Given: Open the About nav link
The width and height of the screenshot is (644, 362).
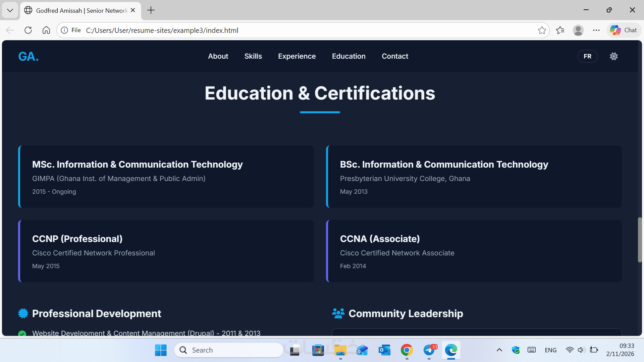Looking at the screenshot, I should [x=218, y=56].
